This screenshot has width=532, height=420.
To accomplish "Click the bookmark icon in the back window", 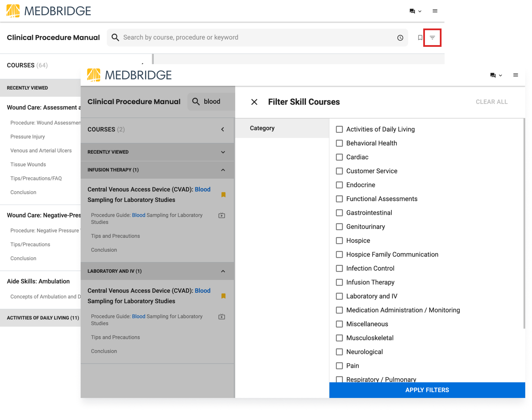I will pos(420,38).
